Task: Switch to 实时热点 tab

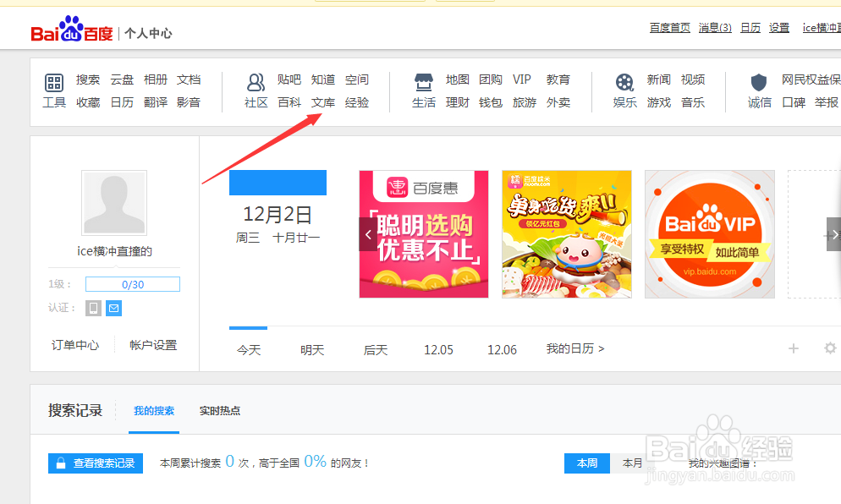Action: pyautogui.click(x=220, y=411)
